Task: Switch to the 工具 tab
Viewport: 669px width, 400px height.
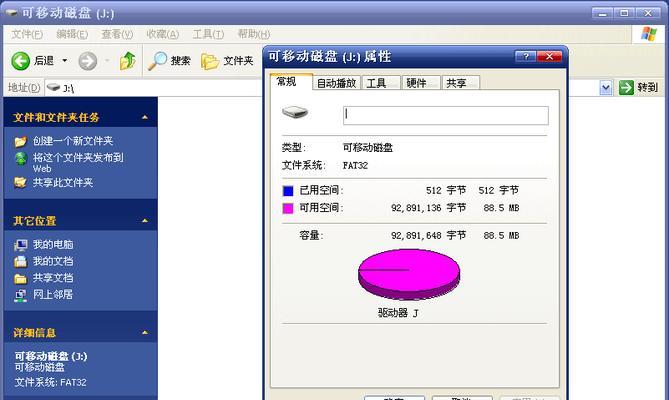Action: (381, 83)
